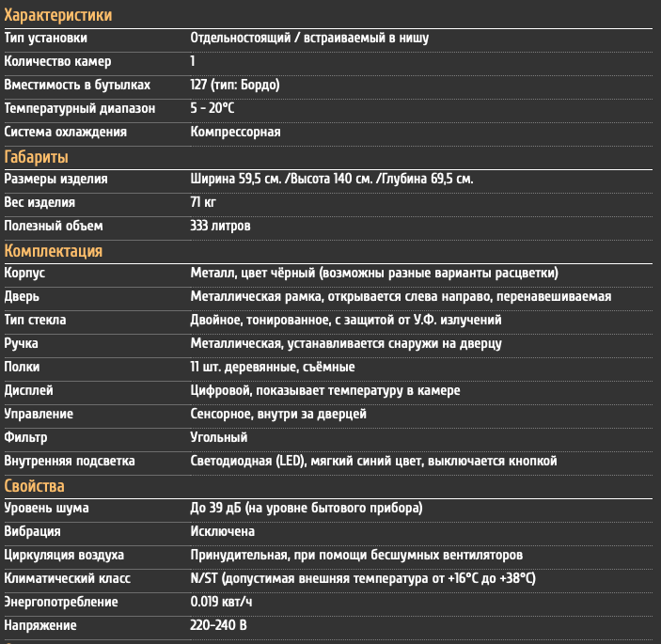Select the Фильтр row value Угольный

tap(219, 437)
